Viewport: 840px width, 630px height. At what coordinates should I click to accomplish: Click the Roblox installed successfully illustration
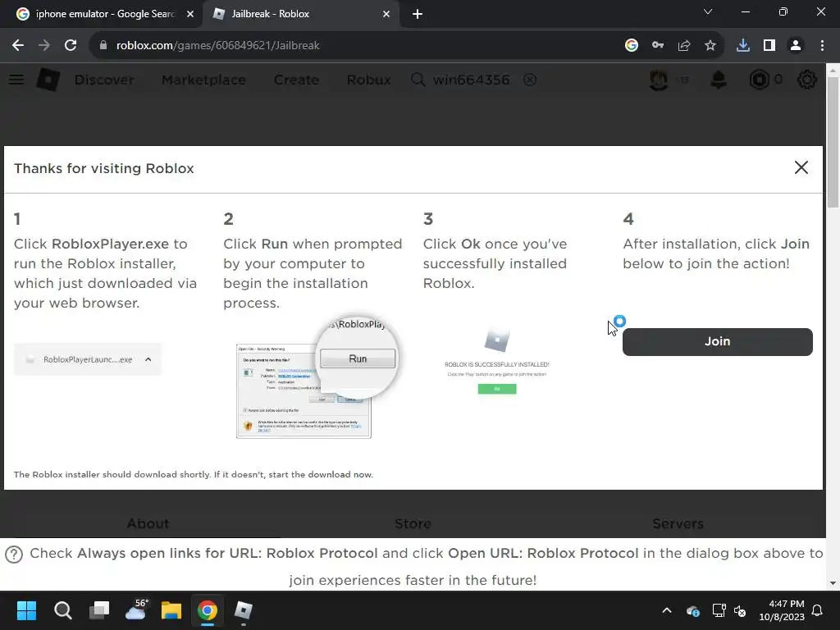point(496,363)
